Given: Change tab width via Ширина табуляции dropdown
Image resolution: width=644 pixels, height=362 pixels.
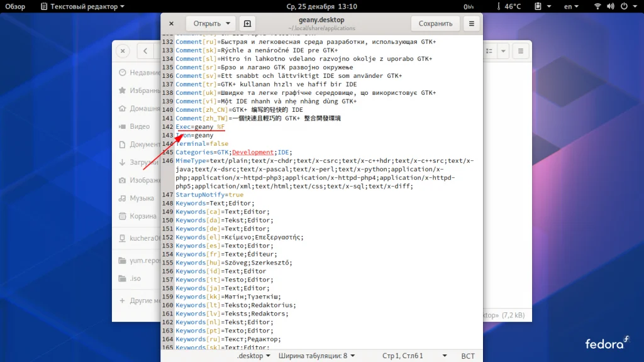Looking at the screenshot, I should (317, 356).
